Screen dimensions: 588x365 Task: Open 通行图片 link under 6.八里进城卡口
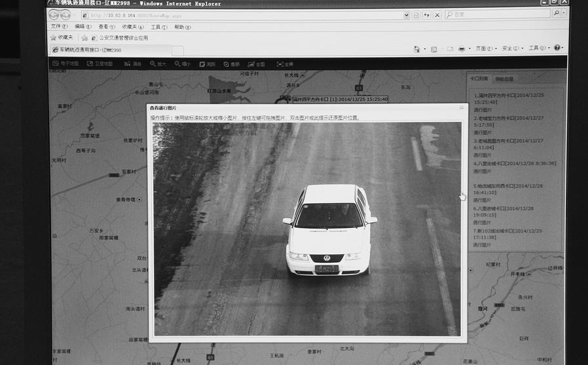[x=482, y=222]
